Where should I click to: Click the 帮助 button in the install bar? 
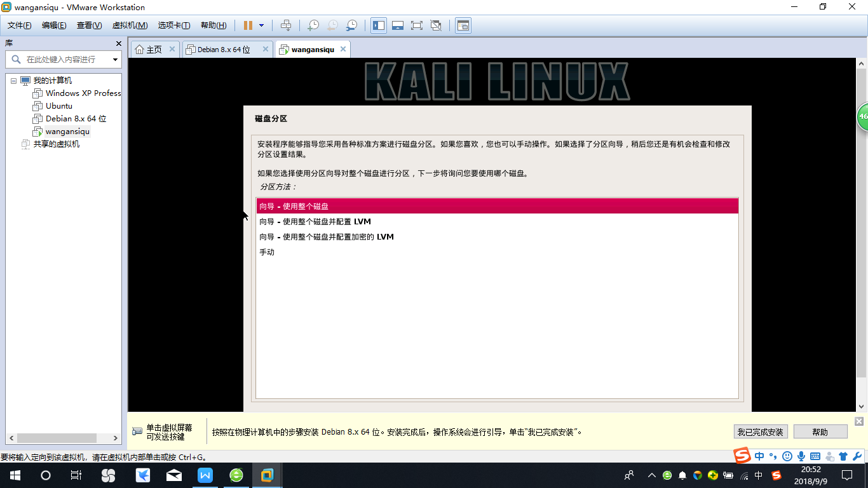(x=820, y=432)
